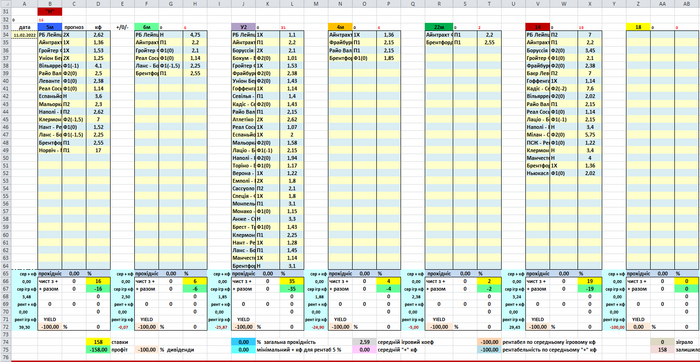700x362 pixels.
Task: Click the date cell 11.02.2022
Action: coord(24,34)
